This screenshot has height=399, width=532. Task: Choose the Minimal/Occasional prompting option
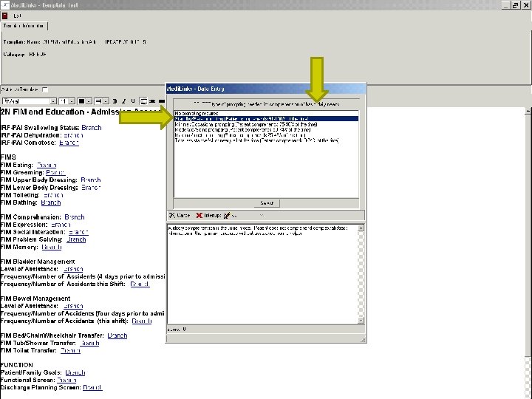[x=266, y=124]
